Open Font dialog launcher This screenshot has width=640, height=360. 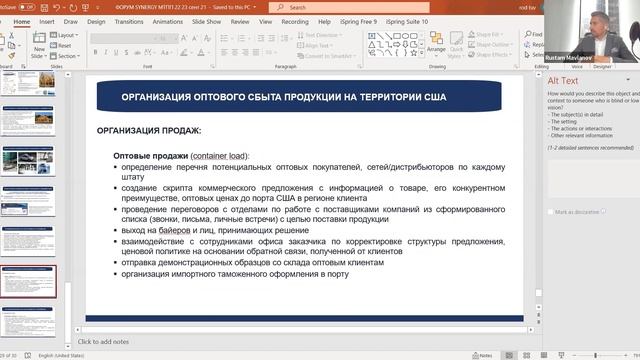point(213,66)
